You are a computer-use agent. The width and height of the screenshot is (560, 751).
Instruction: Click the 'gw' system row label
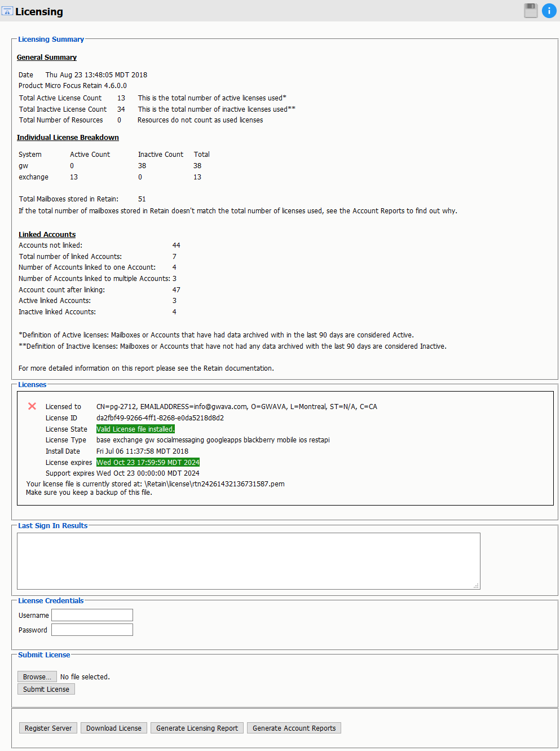(23, 166)
